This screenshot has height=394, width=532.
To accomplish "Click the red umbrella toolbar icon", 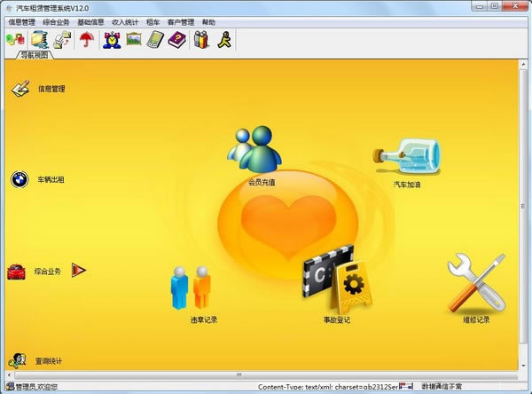I will coord(87,39).
